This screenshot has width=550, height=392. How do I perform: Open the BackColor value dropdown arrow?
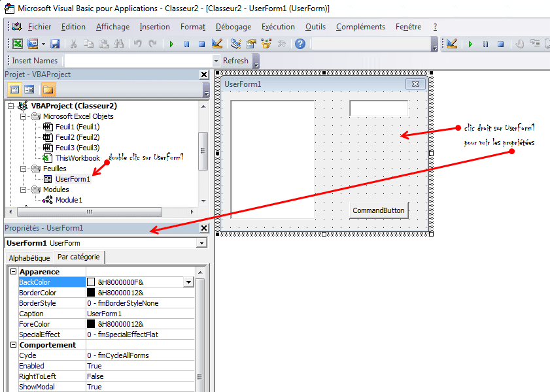[x=188, y=282]
